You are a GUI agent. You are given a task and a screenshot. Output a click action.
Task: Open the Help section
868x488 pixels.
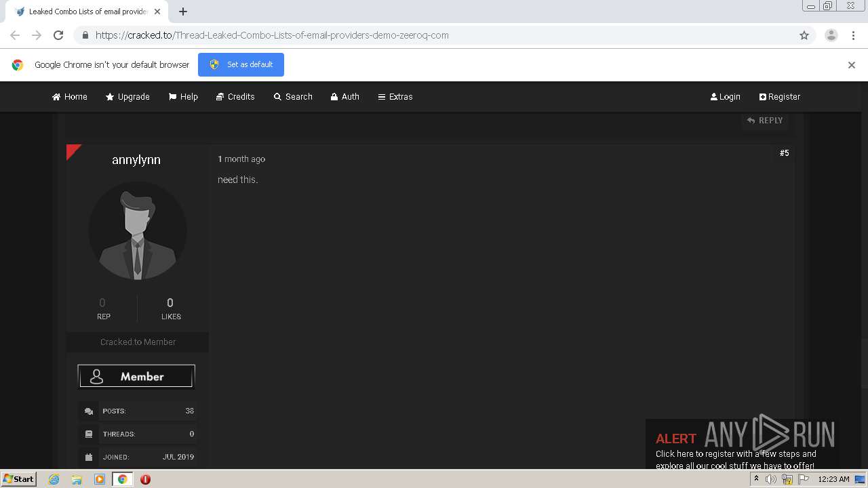click(x=183, y=97)
